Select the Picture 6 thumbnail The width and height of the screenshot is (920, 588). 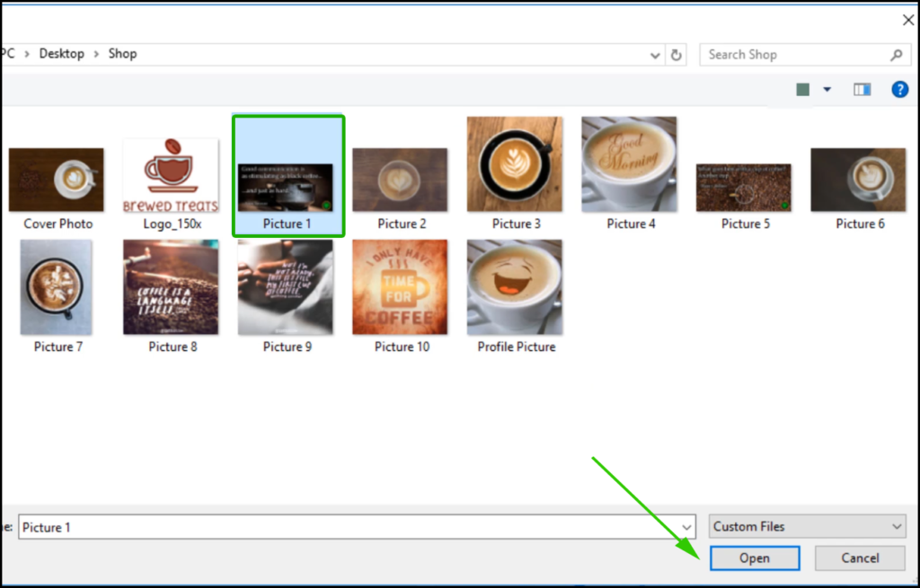tap(858, 180)
